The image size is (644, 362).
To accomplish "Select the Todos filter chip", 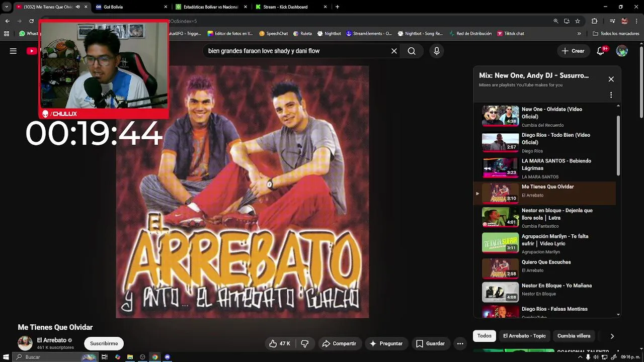I will pyautogui.click(x=484, y=336).
